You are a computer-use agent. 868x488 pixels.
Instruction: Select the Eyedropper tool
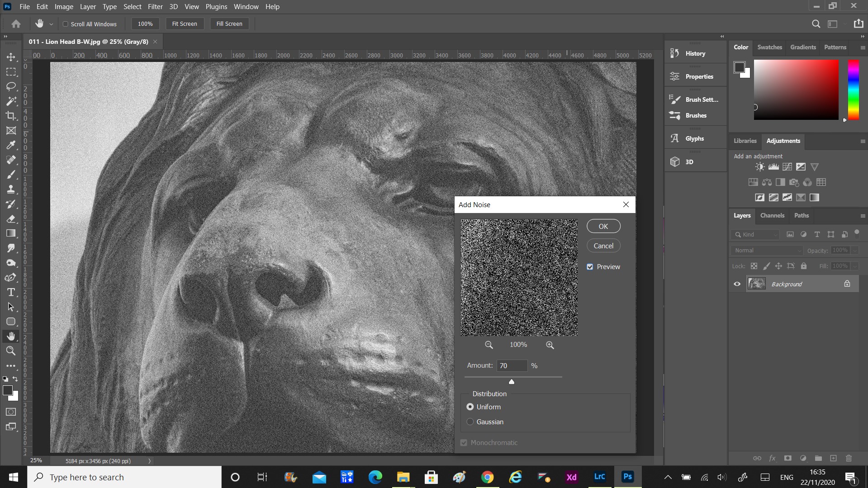(x=11, y=145)
